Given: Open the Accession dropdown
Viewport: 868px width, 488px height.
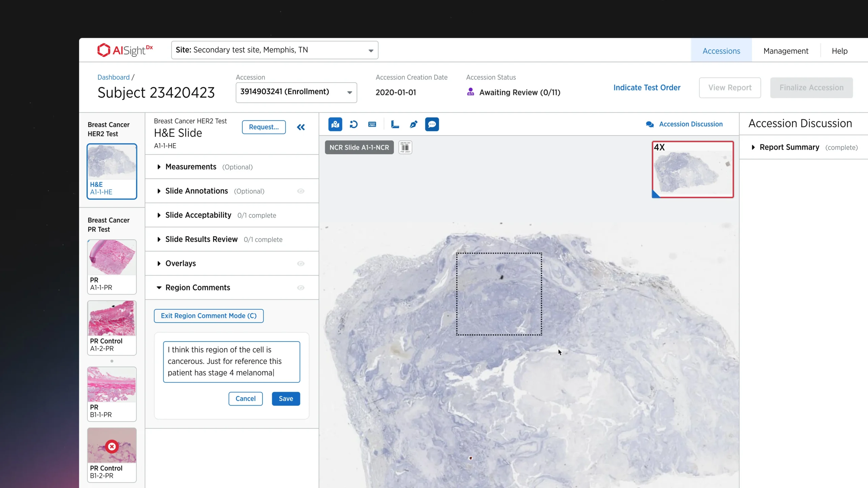Looking at the screenshot, I should [x=296, y=92].
